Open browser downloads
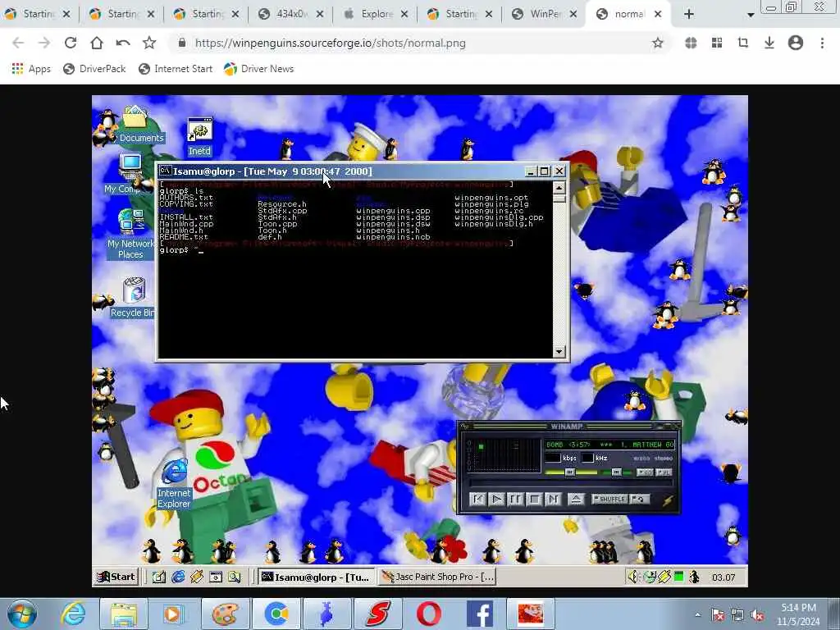 769,43
